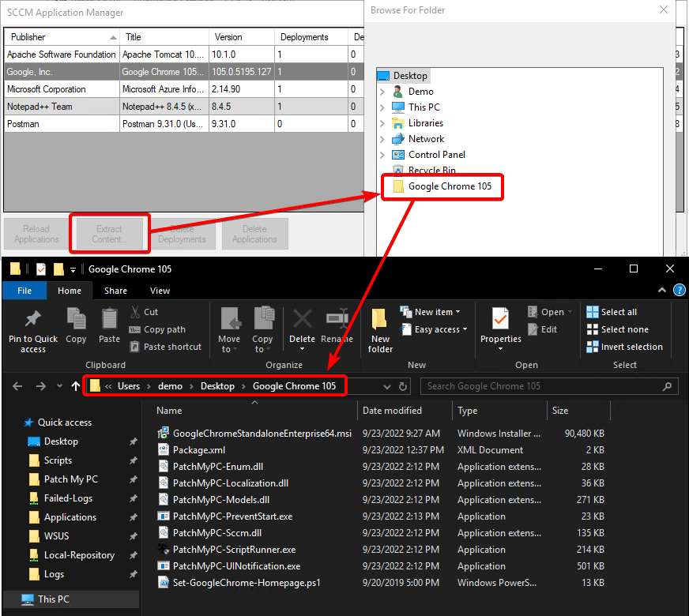Open the ribbon Open dropdown
The image size is (689, 616).
(550, 312)
